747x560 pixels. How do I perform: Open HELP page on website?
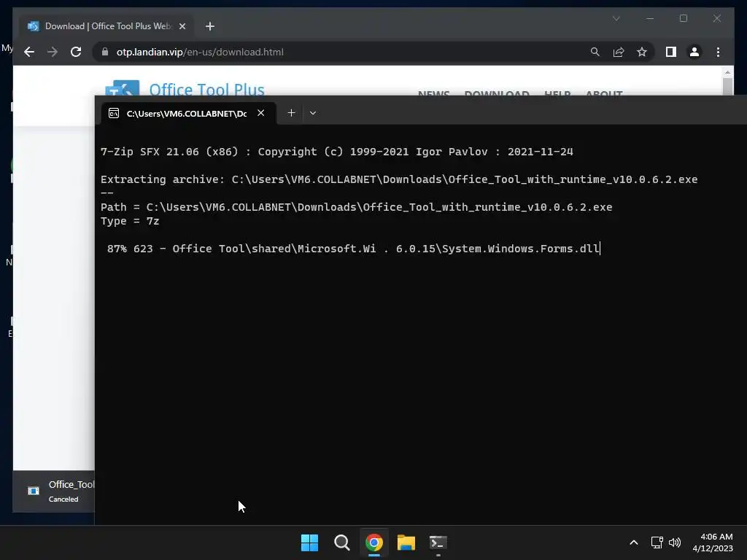tap(557, 93)
